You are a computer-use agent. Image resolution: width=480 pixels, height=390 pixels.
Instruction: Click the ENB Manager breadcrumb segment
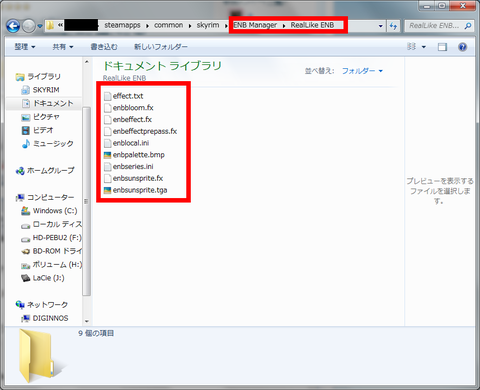(255, 25)
